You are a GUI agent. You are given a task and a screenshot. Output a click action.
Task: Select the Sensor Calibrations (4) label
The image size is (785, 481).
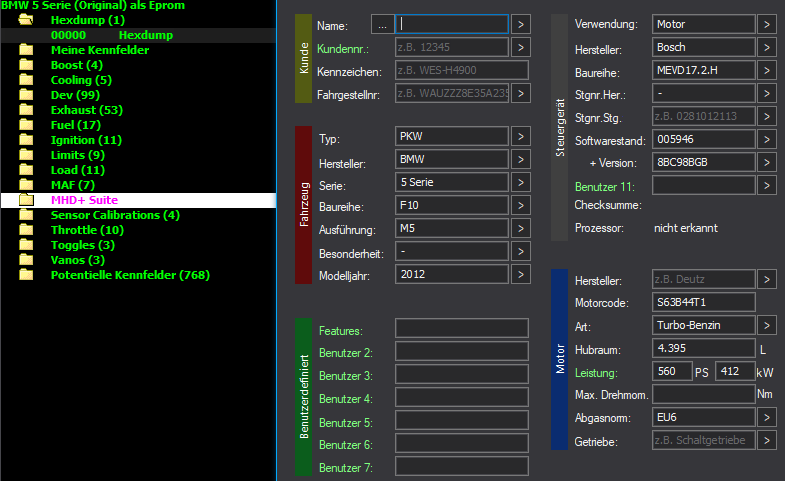click(115, 215)
